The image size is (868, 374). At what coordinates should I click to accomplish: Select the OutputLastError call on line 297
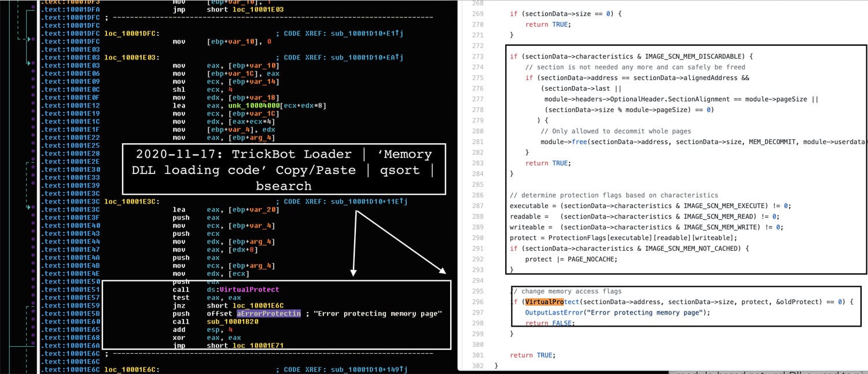pos(617,312)
